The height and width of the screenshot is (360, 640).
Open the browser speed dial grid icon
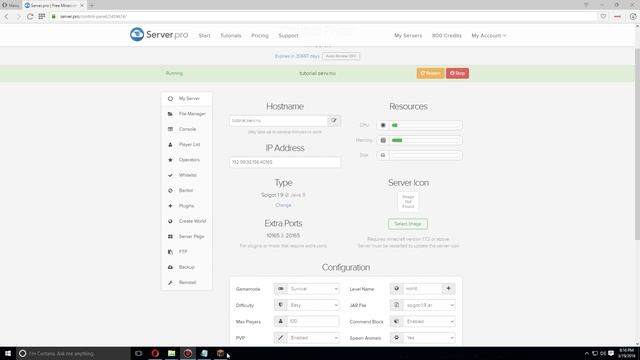point(42,16)
